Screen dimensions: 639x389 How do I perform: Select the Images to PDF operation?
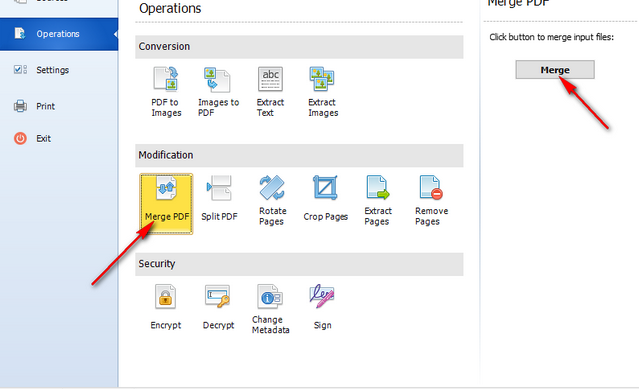(x=218, y=92)
